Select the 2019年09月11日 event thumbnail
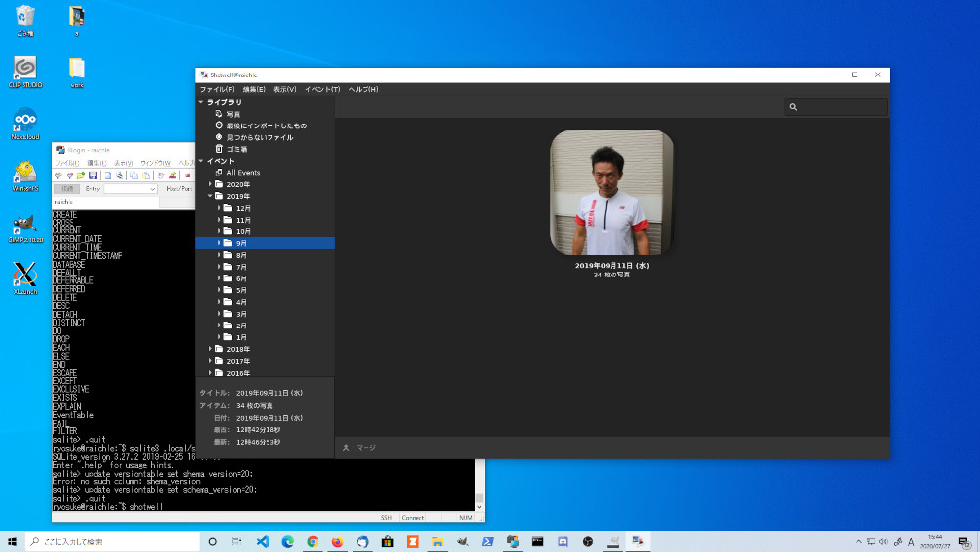The width and height of the screenshot is (980, 552). [612, 192]
